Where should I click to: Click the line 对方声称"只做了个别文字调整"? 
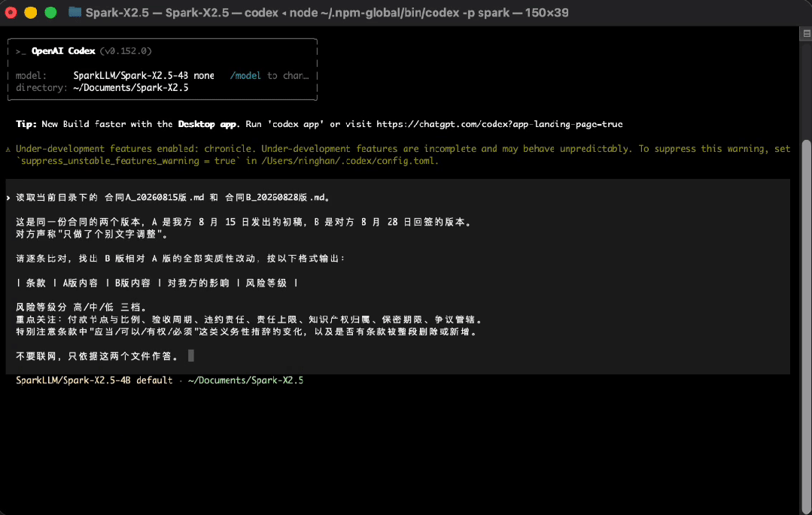click(92, 235)
